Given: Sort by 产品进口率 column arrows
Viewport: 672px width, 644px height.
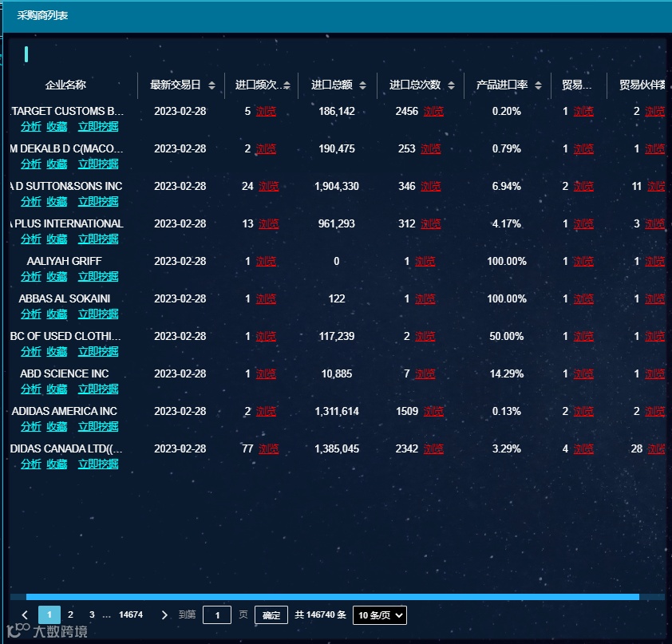Looking at the screenshot, I should coord(538,85).
